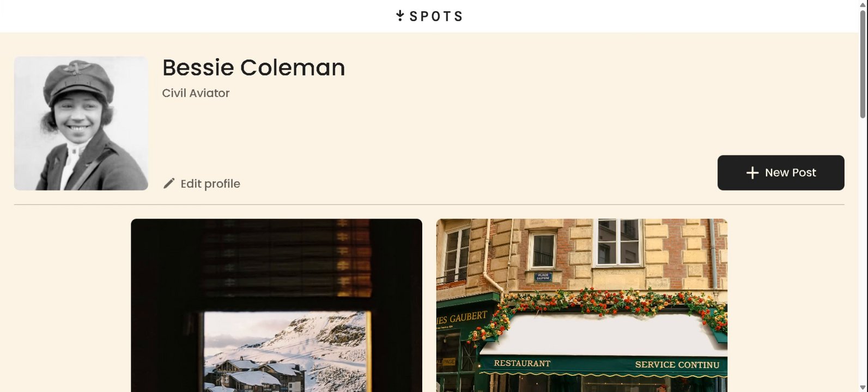Click the RESTAURANT awning text in photo
Image resolution: width=868 pixels, height=392 pixels.
[522, 363]
